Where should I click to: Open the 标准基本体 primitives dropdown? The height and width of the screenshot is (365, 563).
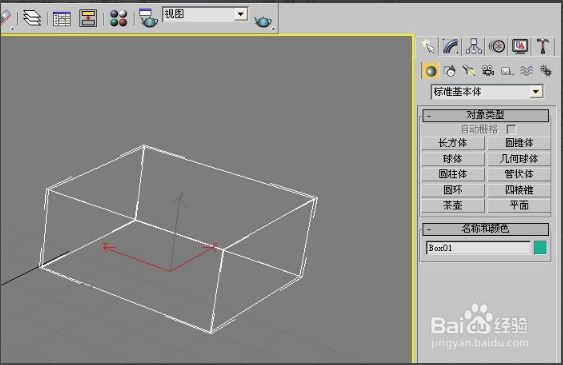(487, 92)
